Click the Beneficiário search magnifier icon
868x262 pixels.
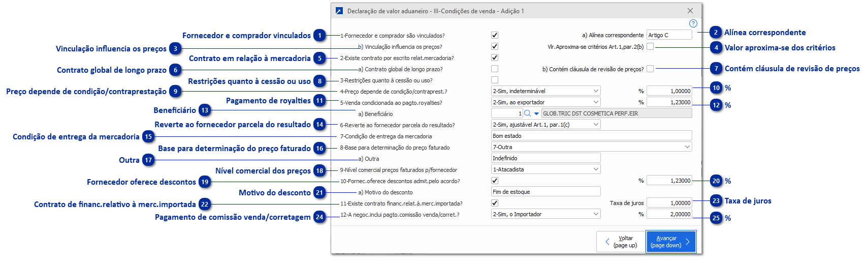click(x=527, y=113)
